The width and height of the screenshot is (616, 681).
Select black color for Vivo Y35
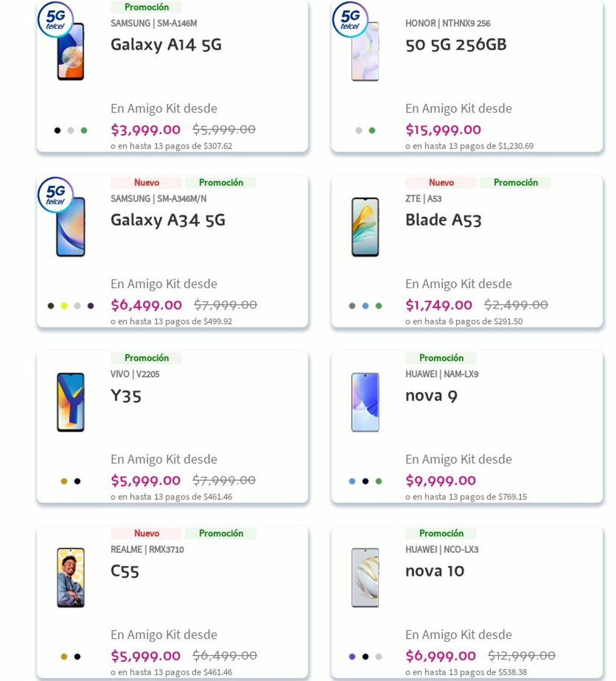coord(77,481)
